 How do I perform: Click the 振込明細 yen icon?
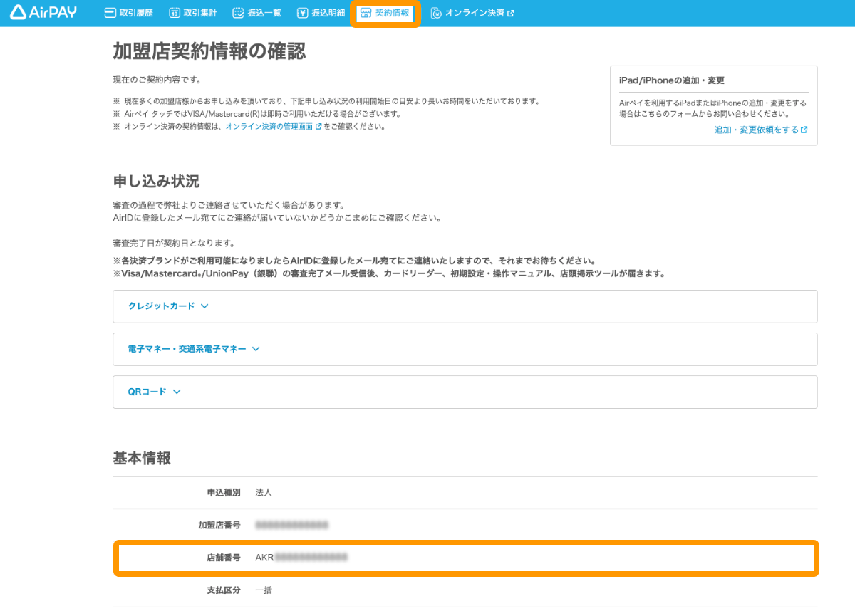point(302,13)
